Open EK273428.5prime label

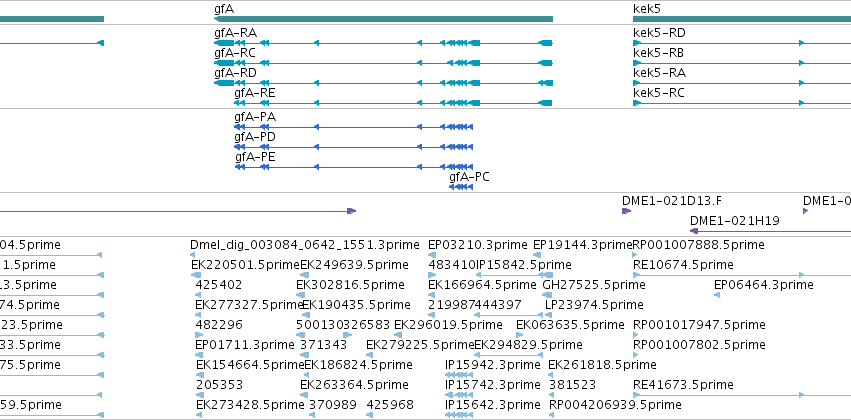point(250,405)
